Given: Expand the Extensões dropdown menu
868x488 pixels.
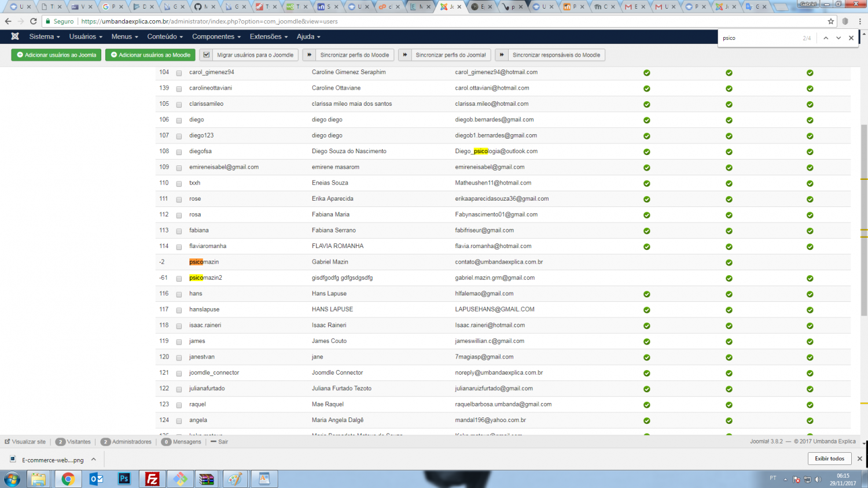Looking at the screenshot, I should [x=269, y=36].
